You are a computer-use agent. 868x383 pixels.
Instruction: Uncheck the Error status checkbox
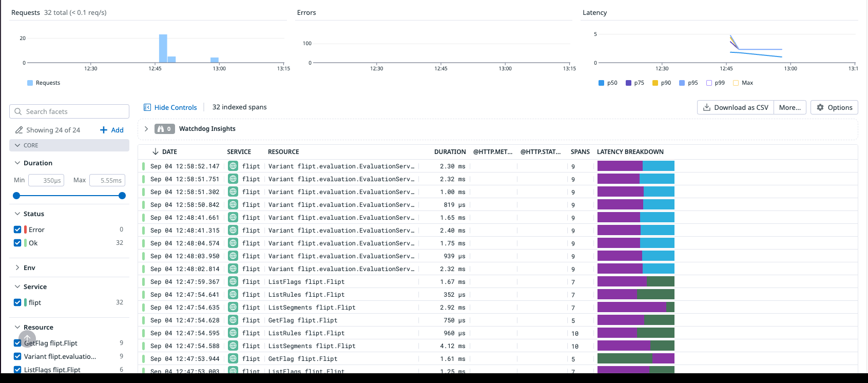click(x=17, y=229)
